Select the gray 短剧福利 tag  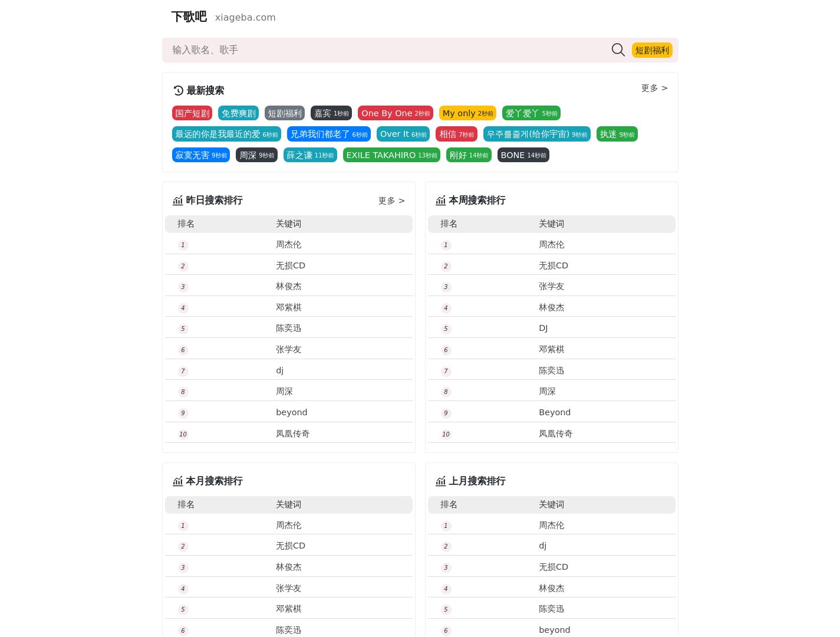click(285, 113)
